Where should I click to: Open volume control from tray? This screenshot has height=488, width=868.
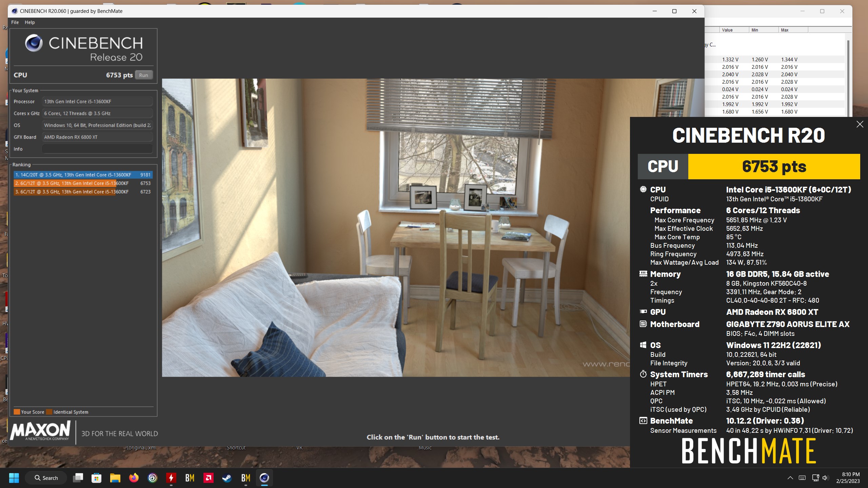(x=826, y=478)
